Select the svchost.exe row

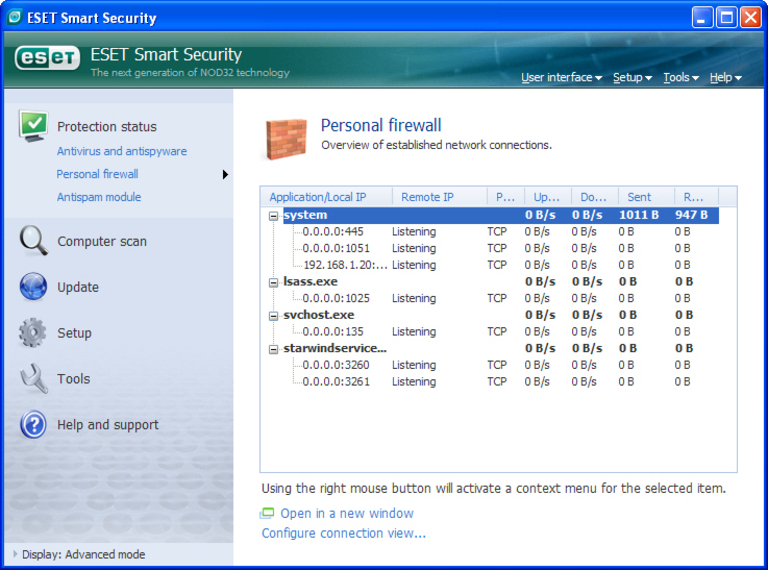click(501, 315)
